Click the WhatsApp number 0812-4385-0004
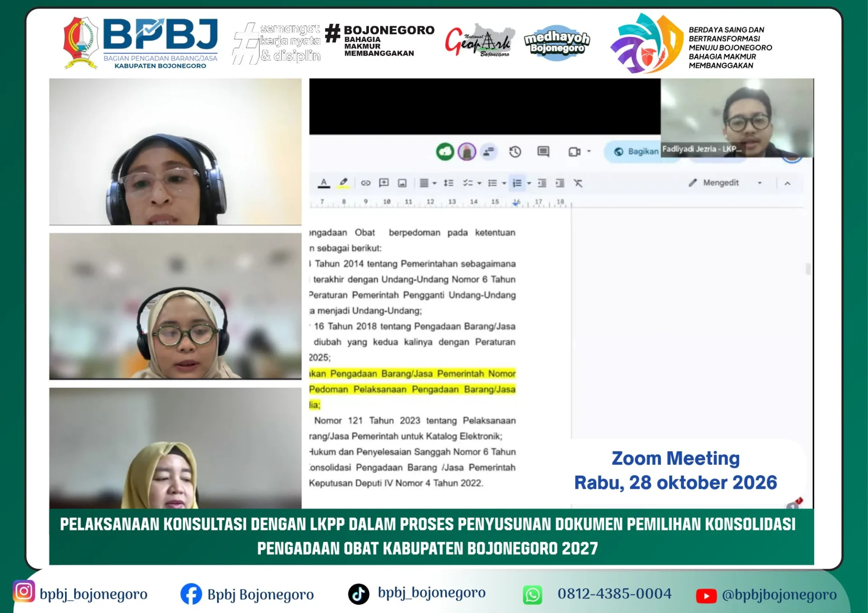Viewport: 868px width, 613px height. pos(614,594)
